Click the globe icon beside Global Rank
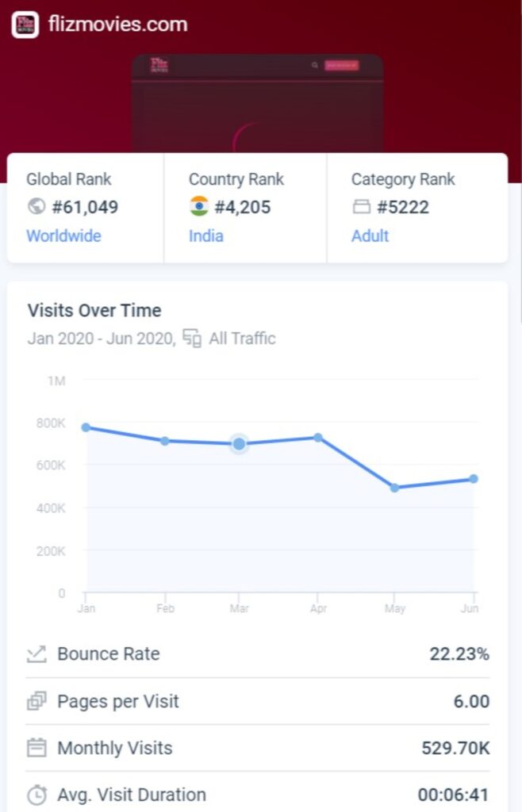Image resolution: width=522 pixels, height=812 pixels. pyautogui.click(x=36, y=207)
